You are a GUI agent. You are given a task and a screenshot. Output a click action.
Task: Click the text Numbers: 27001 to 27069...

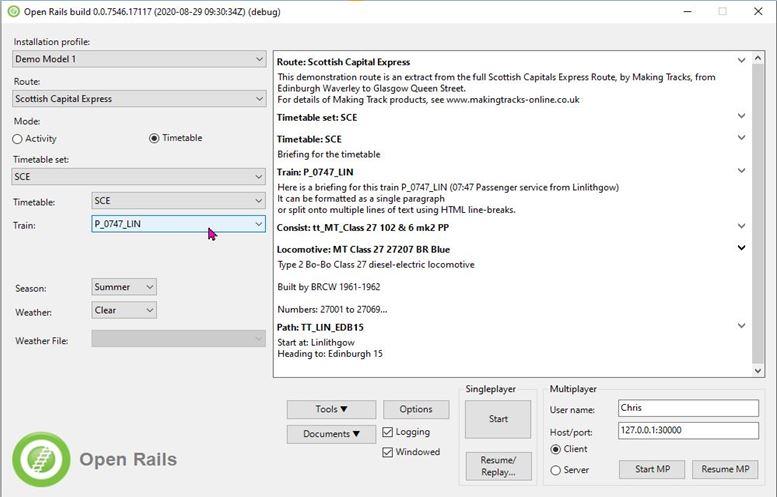tap(332, 309)
